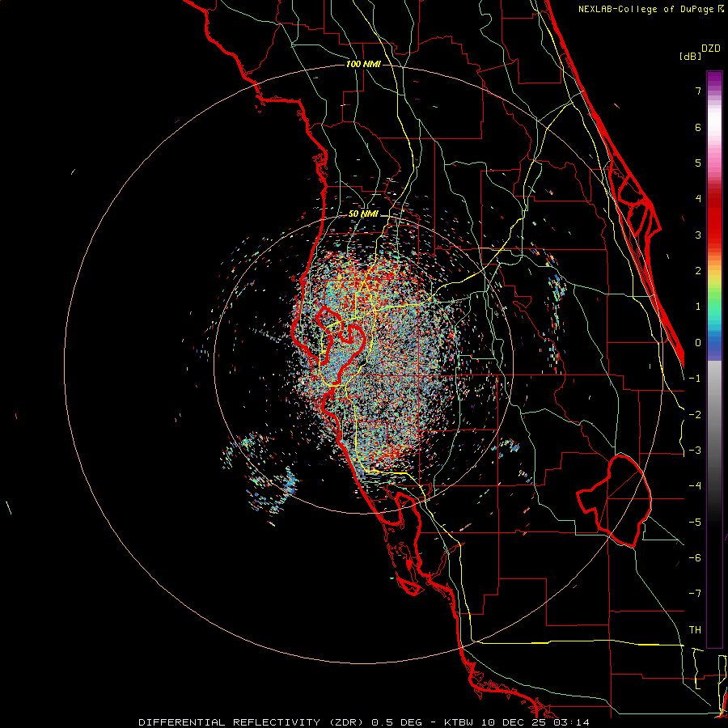Select the -5 dB scale value

coord(695,523)
